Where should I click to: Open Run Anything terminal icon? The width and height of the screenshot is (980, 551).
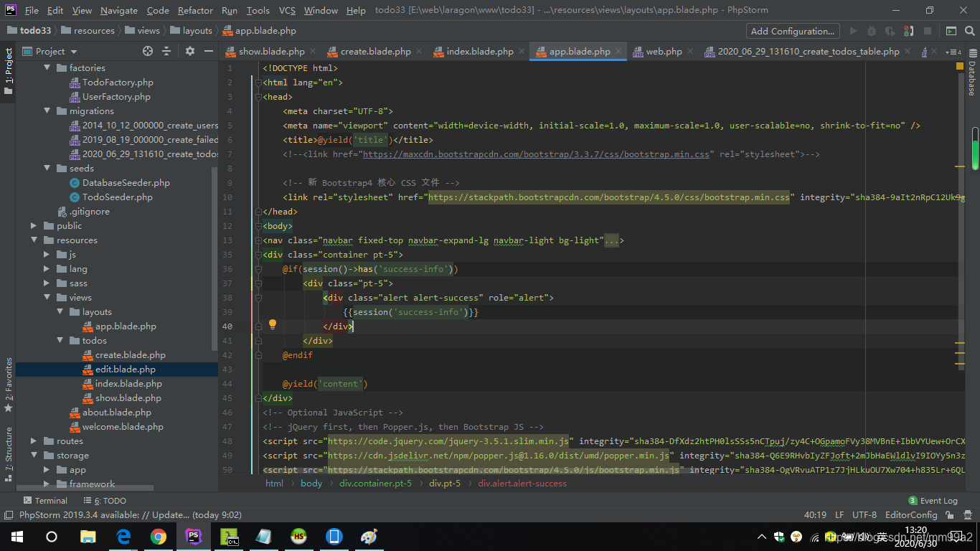[951, 31]
